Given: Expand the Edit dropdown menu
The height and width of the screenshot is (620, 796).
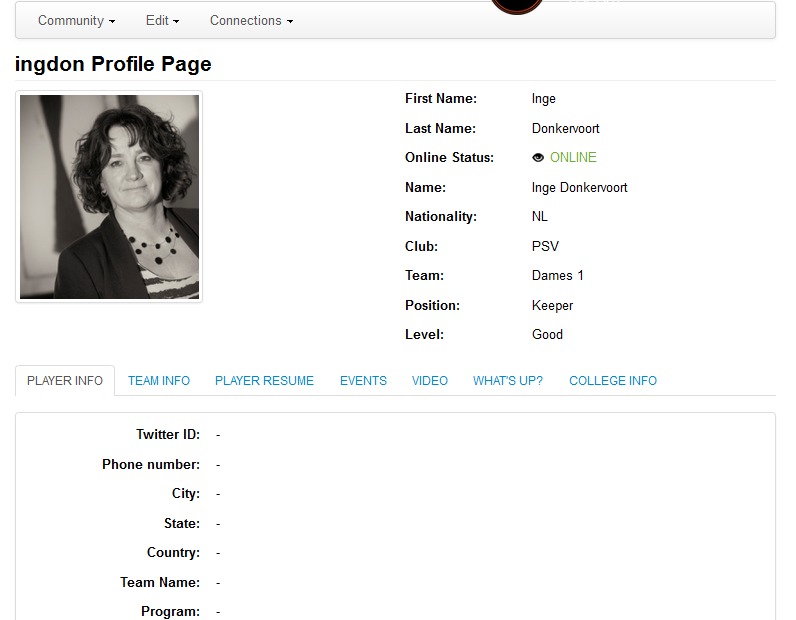Looking at the screenshot, I should click(162, 21).
